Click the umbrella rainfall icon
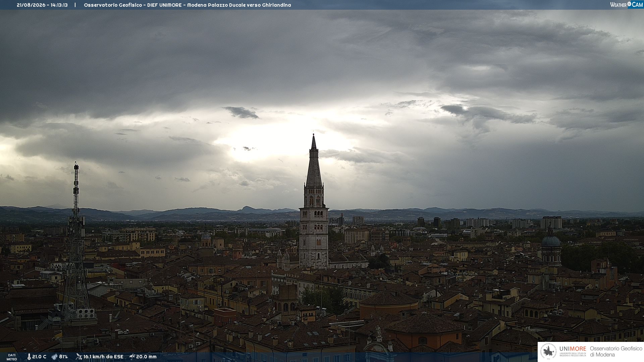 click(132, 357)
